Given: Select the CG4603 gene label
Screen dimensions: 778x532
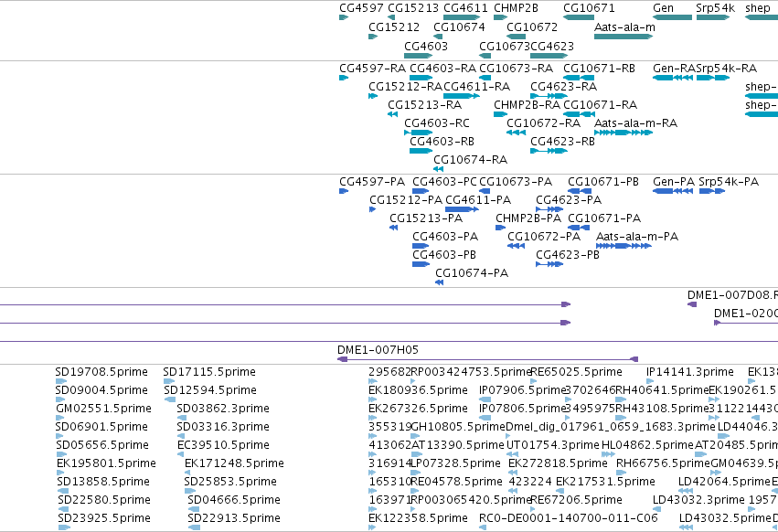Looking at the screenshot, I should pos(426,46).
